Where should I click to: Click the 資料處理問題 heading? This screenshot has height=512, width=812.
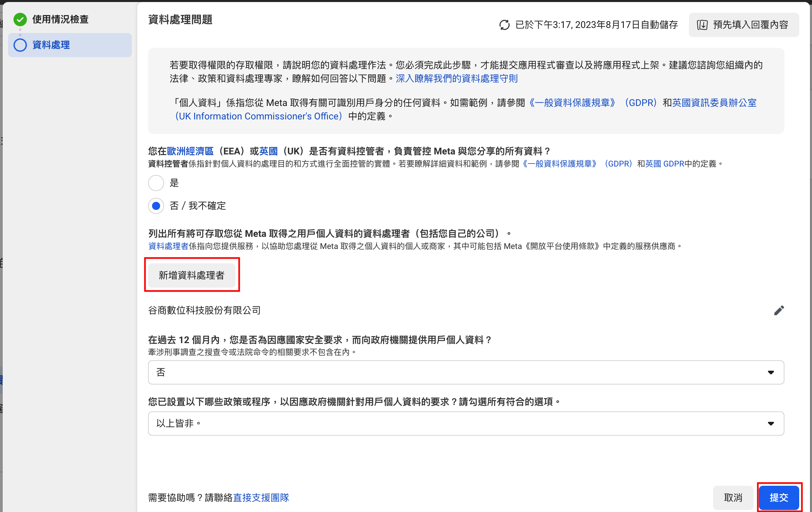point(180,20)
